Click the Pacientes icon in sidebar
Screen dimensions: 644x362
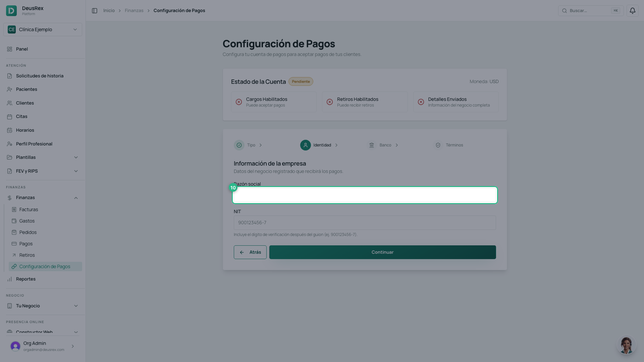(9, 89)
